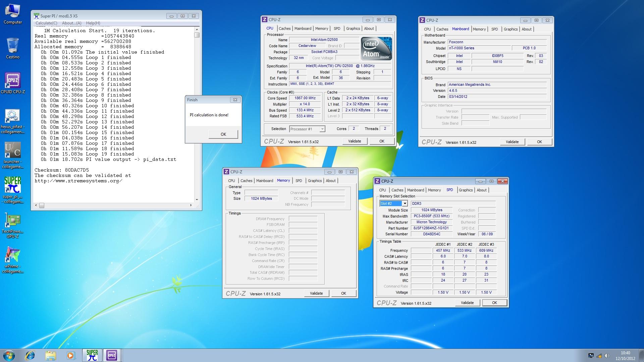Click the Checksum: 80DAC7D5 line
This screenshot has height=362, width=644.
pos(62,170)
